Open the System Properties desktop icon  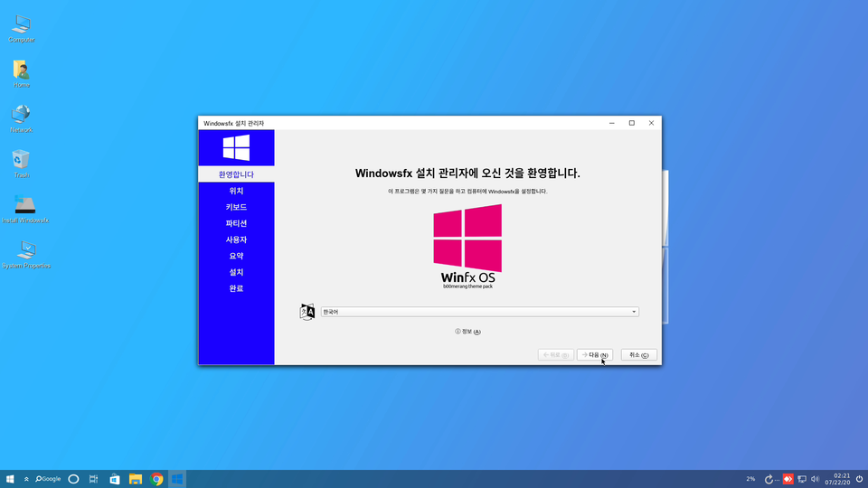25,255
